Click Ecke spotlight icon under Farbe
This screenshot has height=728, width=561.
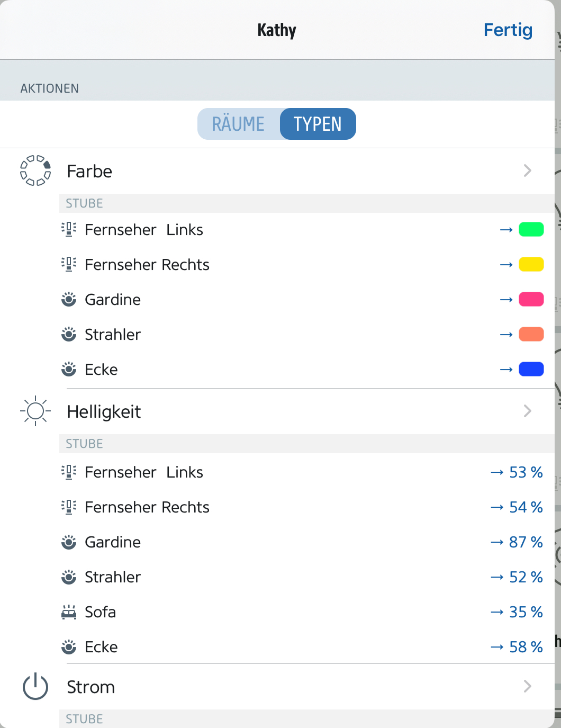tap(69, 369)
